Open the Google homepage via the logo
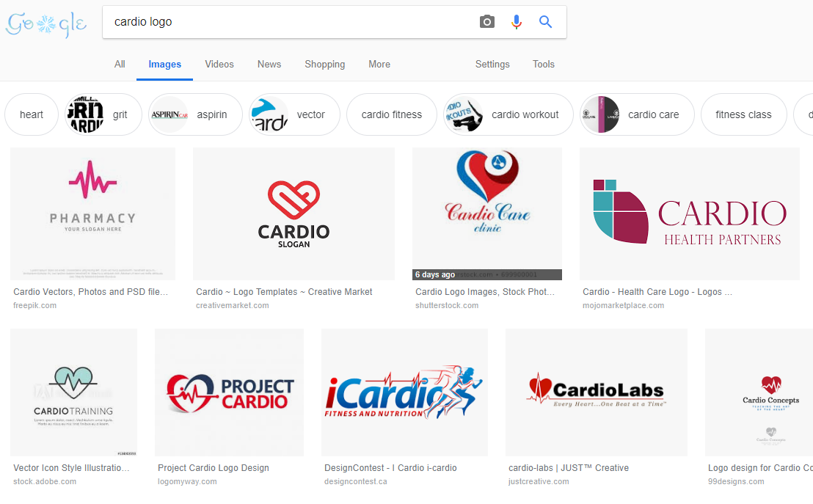This screenshot has width=813, height=504. (46, 24)
